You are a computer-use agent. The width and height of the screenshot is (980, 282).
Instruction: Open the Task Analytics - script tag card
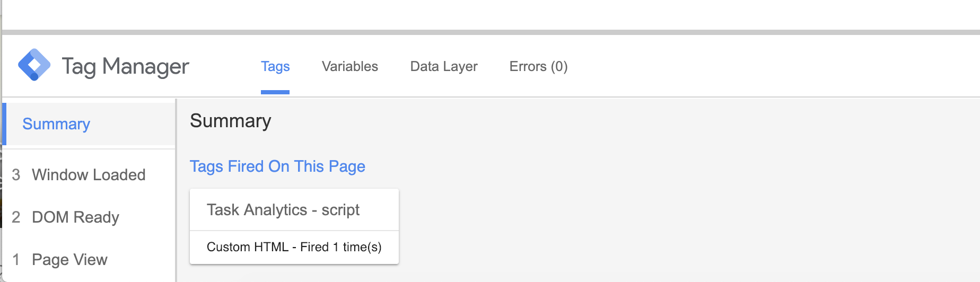[x=283, y=210]
